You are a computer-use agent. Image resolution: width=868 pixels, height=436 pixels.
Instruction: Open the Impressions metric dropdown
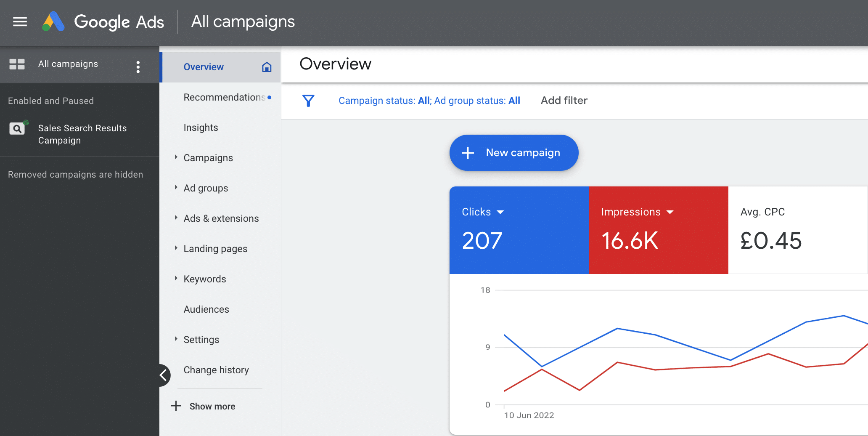[x=670, y=213]
